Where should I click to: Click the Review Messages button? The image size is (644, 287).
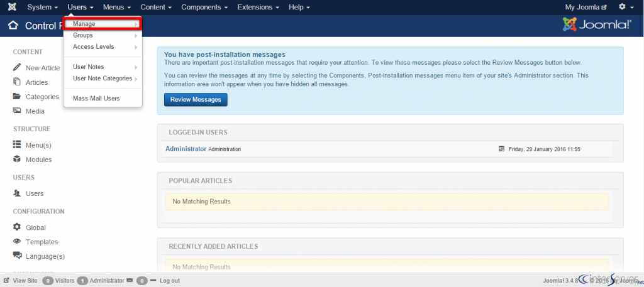(196, 99)
